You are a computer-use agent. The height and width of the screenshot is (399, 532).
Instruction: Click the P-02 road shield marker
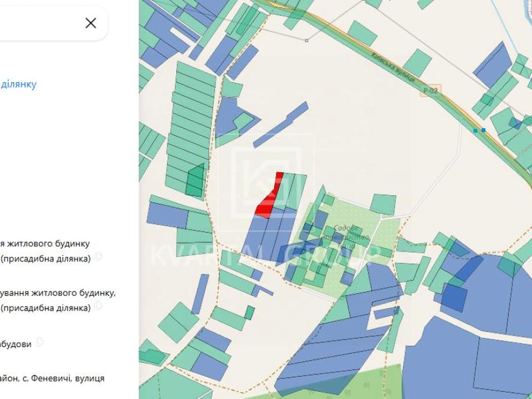pyautogui.click(x=430, y=91)
